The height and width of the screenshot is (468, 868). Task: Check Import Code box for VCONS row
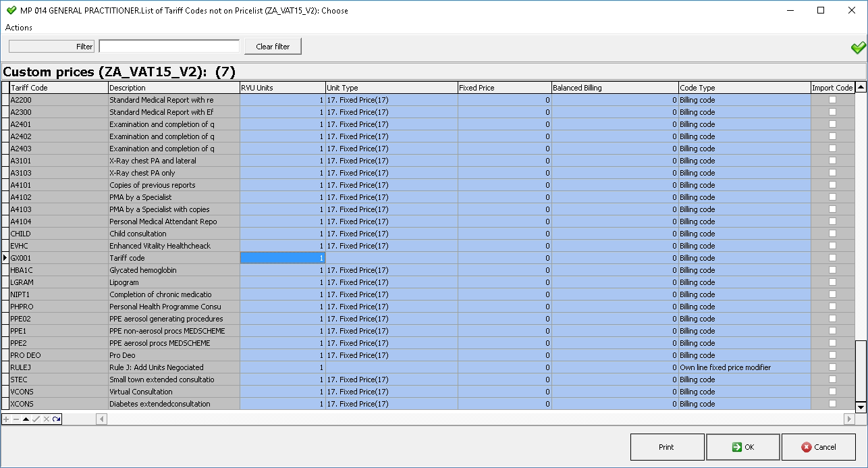pyautogui.click(x=832, y=392)
